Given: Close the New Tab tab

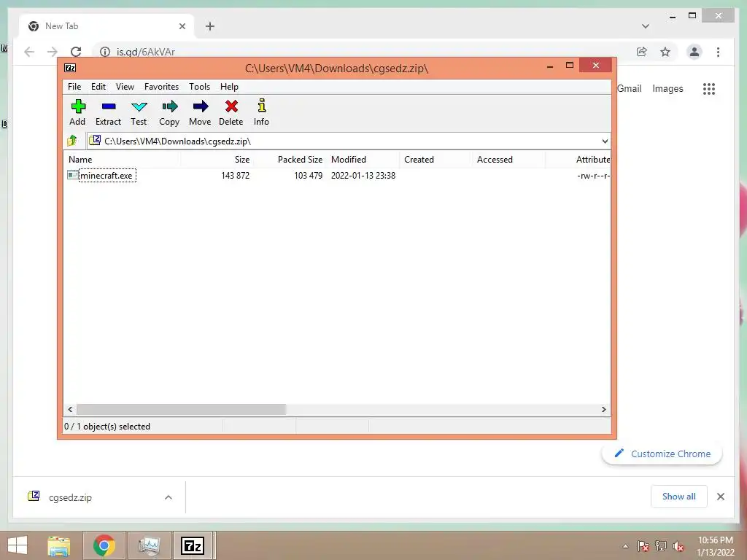Looking at the screenshot, I should tap(182, 26).
